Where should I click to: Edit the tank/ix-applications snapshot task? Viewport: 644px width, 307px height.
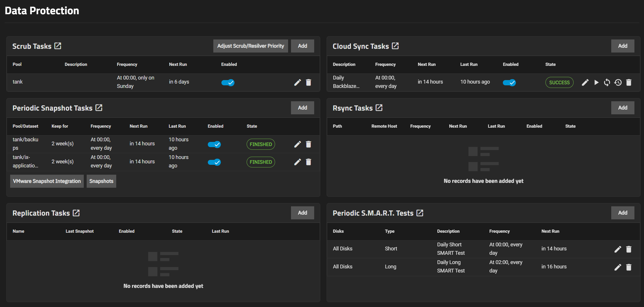pos(298,162)
